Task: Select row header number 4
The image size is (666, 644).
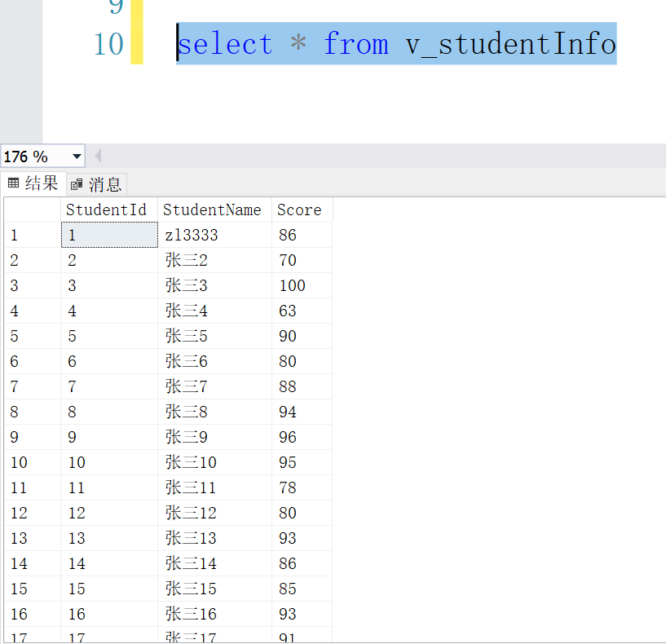Action: point(33,311)
